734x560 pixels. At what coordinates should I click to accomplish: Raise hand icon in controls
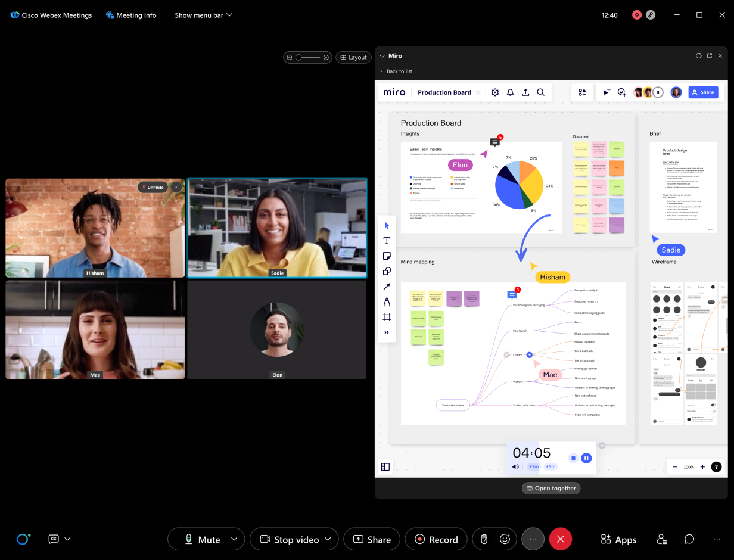484,539
